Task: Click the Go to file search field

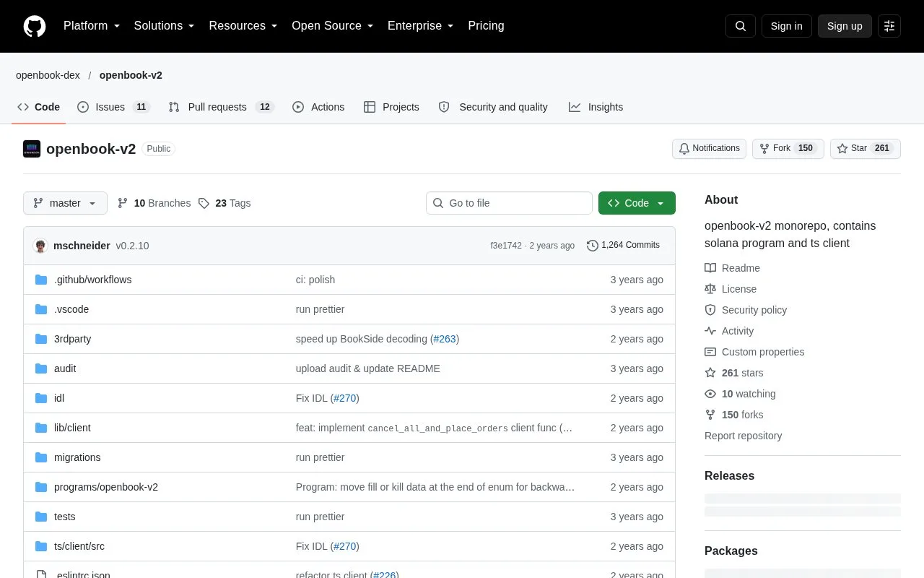Action: [x=509, y=203]
